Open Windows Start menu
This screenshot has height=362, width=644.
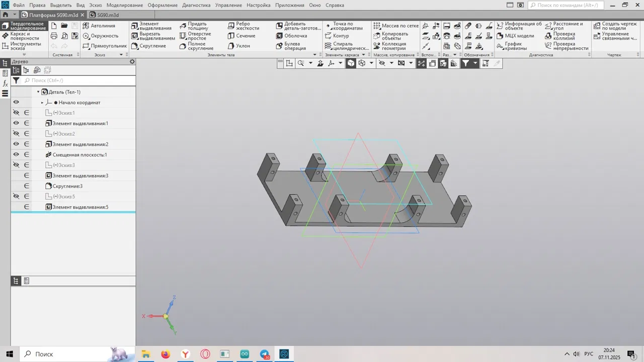(10, 354)
